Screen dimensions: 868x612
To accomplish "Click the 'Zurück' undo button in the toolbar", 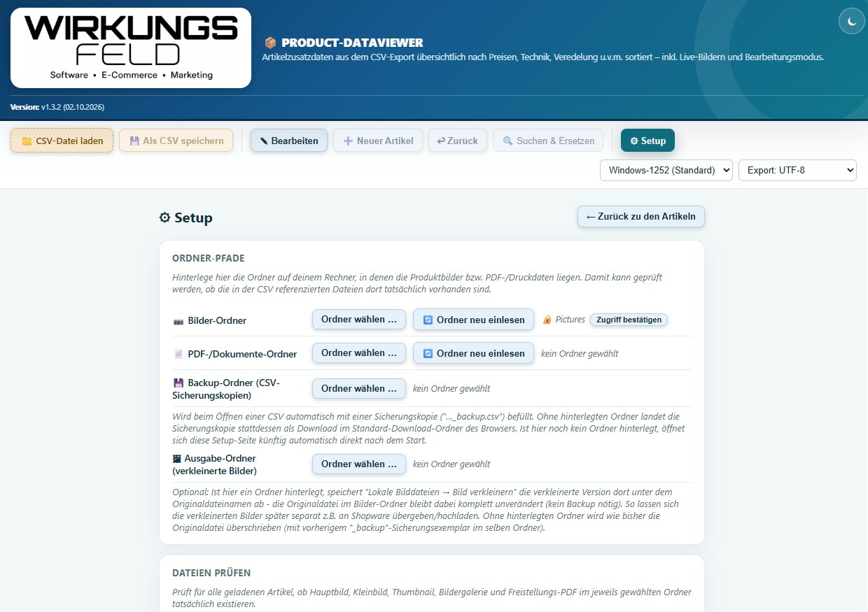I will 457,141.
